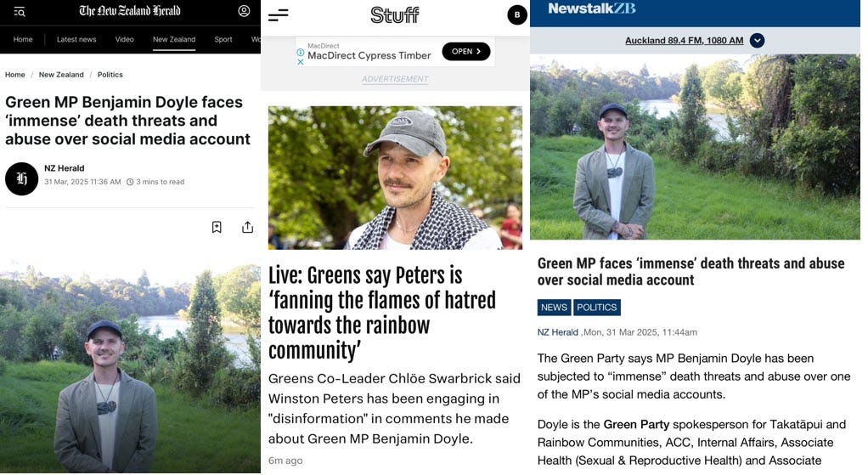This screenshot has height=475, width=868.
Task: Open the Stuff live article photo thumbnail
Action: 395,178
